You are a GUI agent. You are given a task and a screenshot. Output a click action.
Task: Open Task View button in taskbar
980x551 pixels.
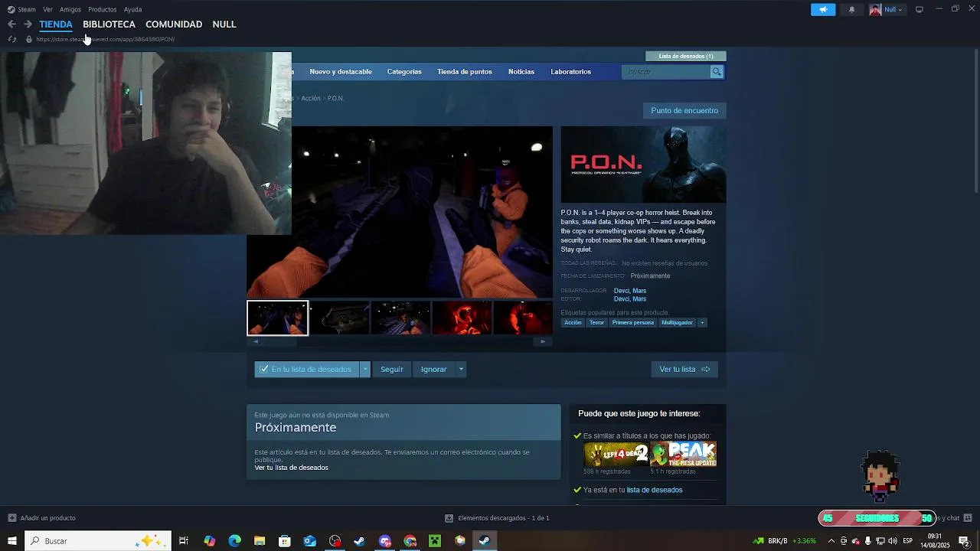[184, 541]
